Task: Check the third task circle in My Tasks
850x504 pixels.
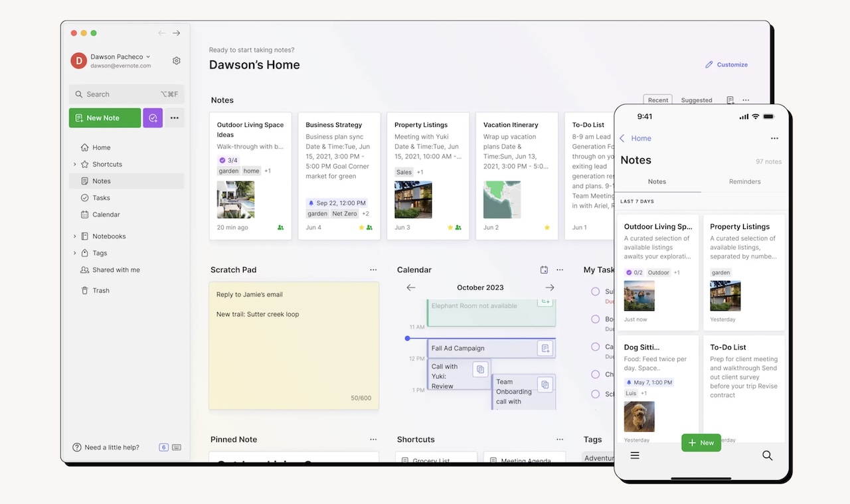Action: tap(595, 347)
